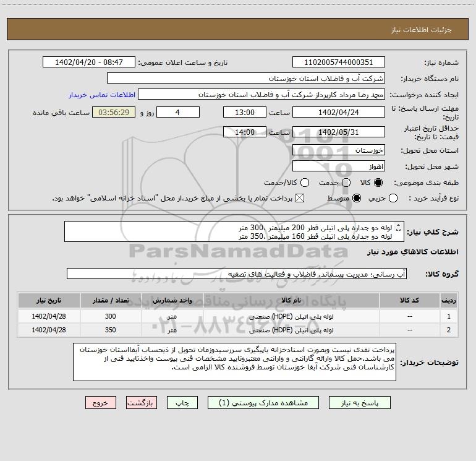Click the شهر محل تحویل field اهواز
Screen dimensions: 476x461
(x=339, y=166)
